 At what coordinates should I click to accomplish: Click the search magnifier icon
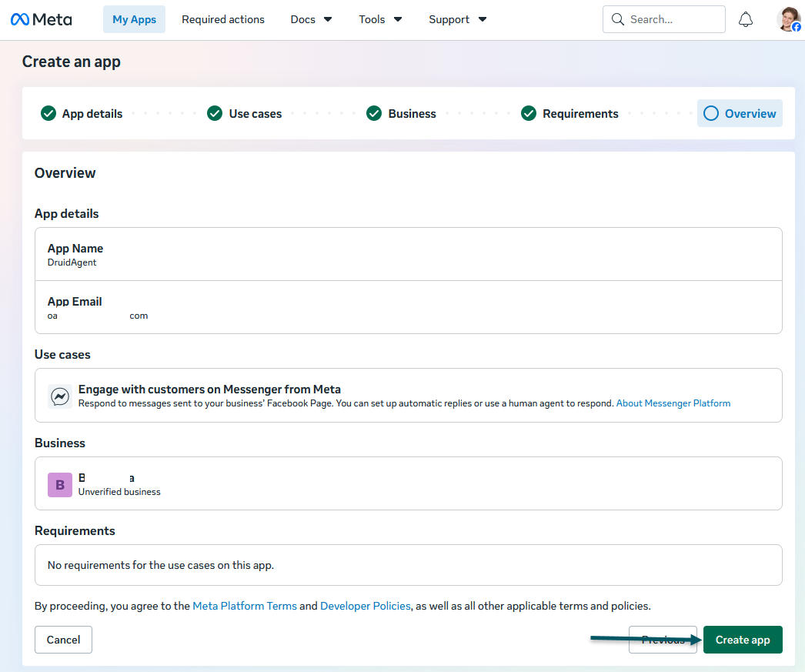point(618,19)
